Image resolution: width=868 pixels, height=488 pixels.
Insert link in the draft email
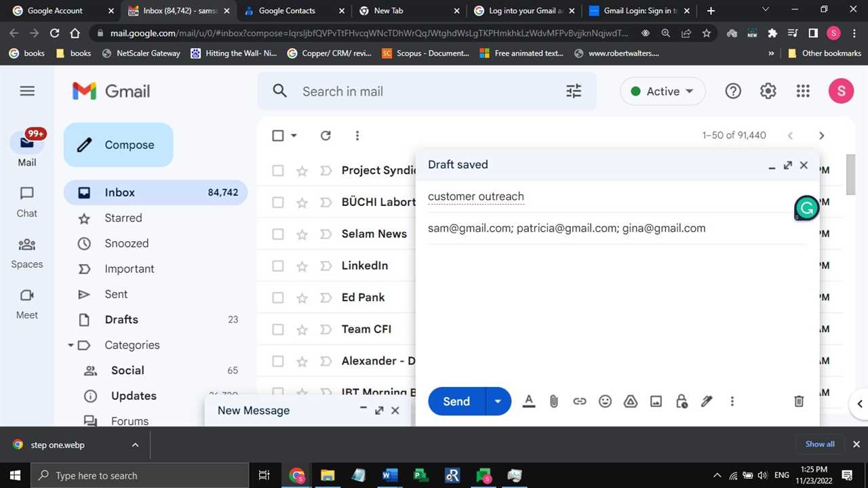point(580,401)
